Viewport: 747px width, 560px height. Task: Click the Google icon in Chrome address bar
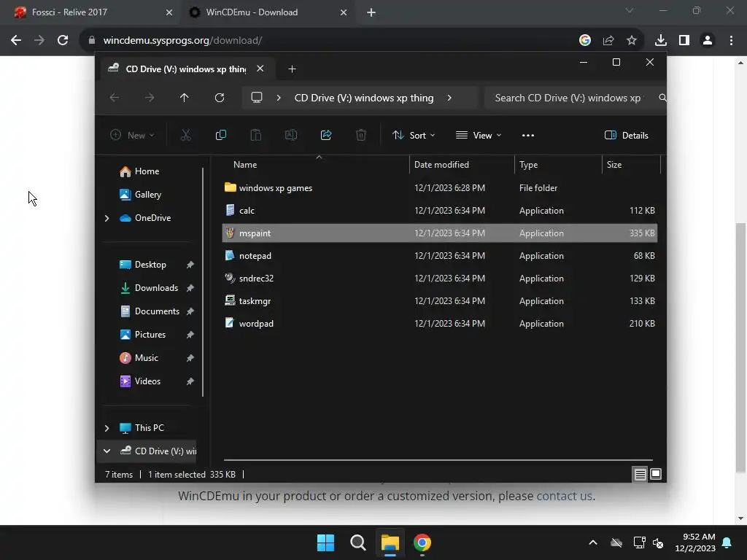click(585, 41)
